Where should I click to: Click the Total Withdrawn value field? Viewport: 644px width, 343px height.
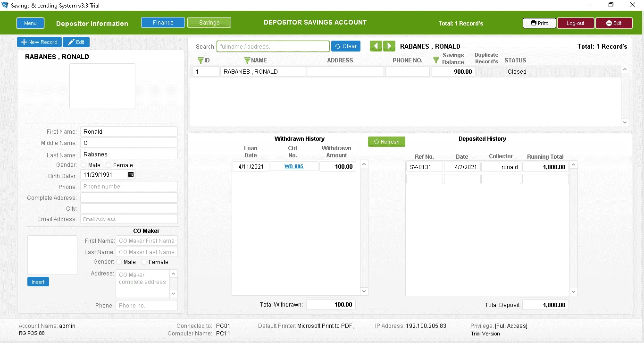click(x=331, y=305)
